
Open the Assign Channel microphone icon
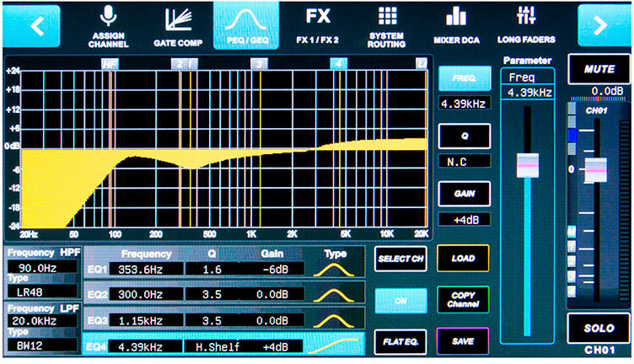coord(107,17)
